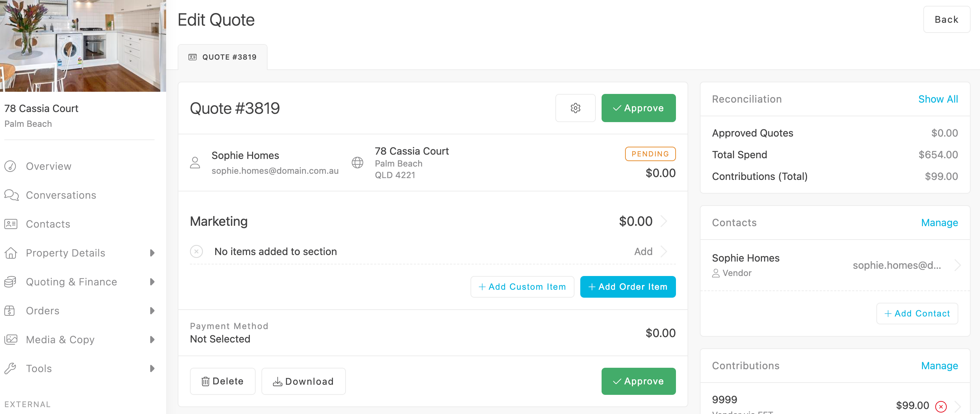Image resolution: width=980 pixels, height=414 pixels.
Task: Expand the Tools sidebar menu
Action: 152,369
